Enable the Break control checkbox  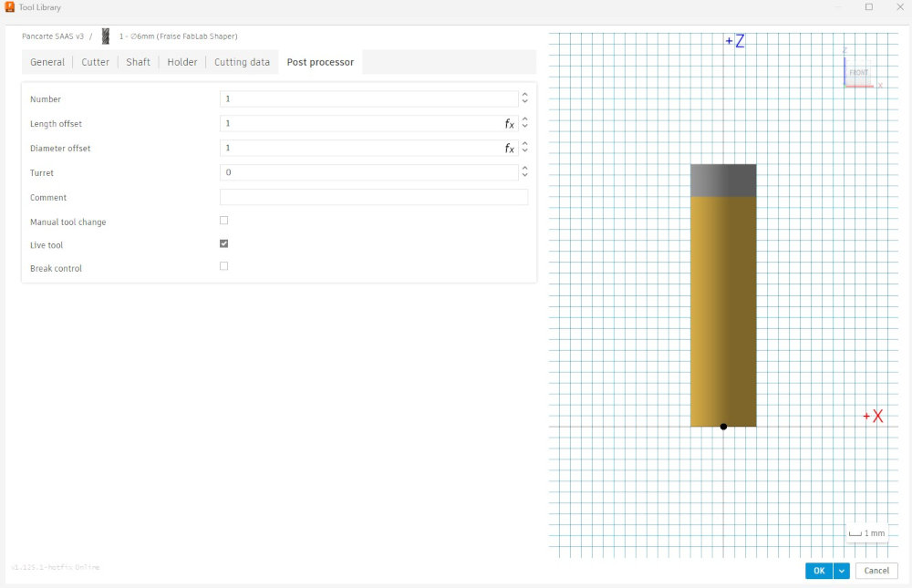pos(224,266)
